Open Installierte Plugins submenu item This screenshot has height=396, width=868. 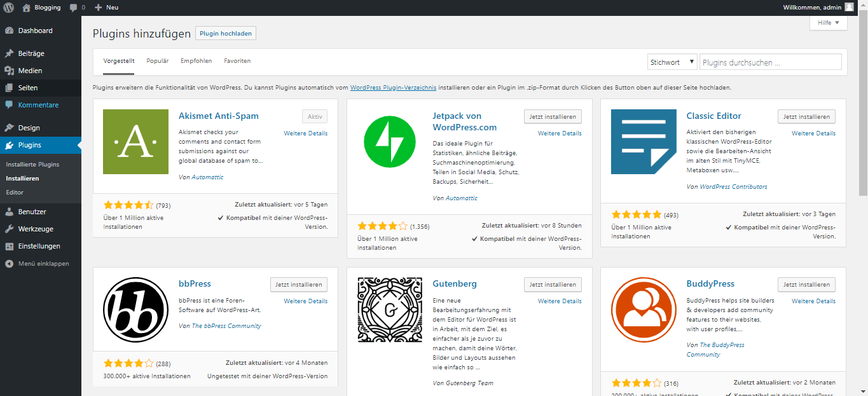tap(32, 164)
